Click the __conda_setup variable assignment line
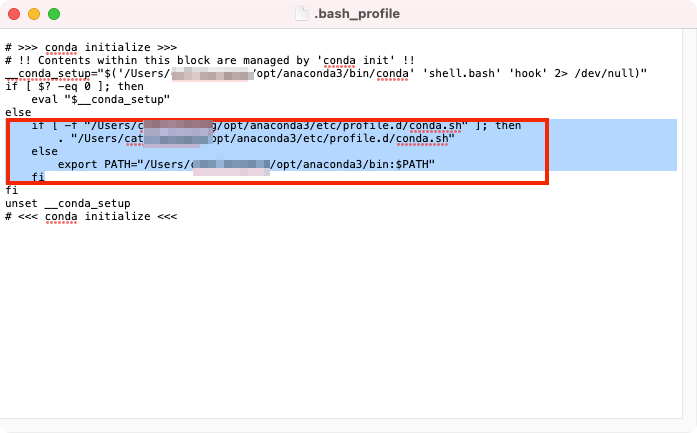The image size is (697, 433). 326,73
